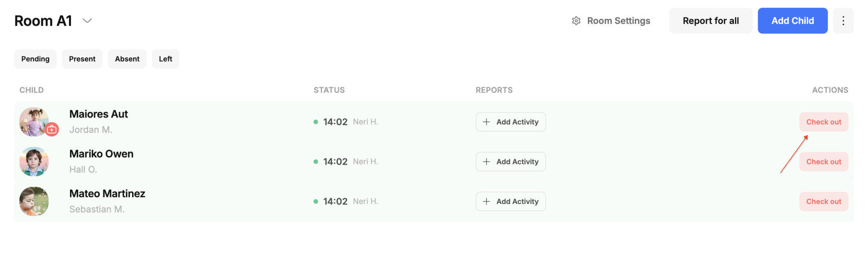Image resolution: width=868 pixels, height=258 pixels.
Task: Check out Maiores Aut
Action: (824, 122)
